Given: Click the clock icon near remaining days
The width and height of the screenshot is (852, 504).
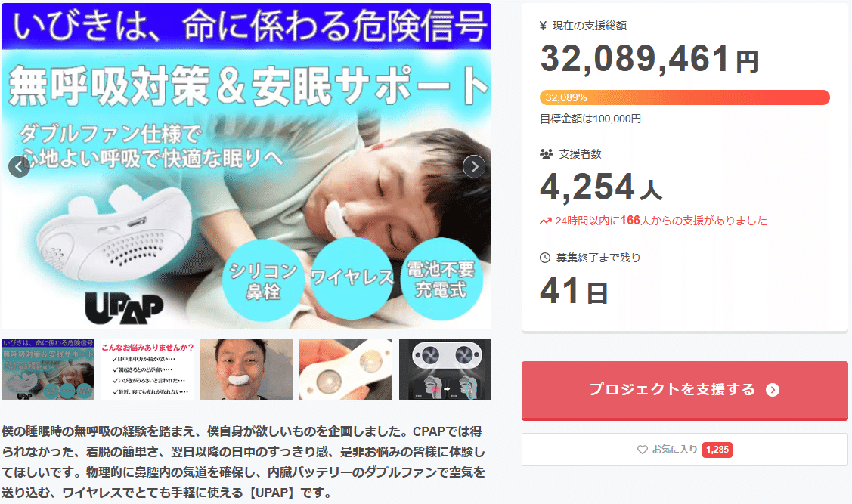Looking at the screenshot, I should pos(545,258).
